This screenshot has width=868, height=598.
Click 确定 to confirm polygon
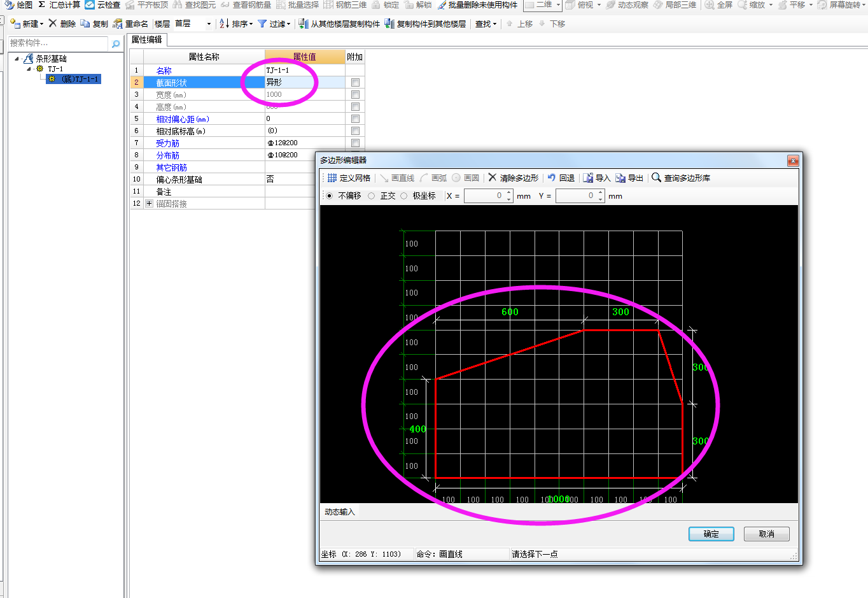711,534
